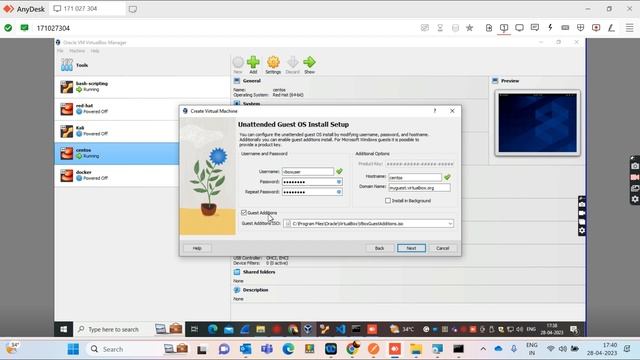This screenshot has width=640, height=360.
Task: Click the Description section header
Action: [256, 290]
